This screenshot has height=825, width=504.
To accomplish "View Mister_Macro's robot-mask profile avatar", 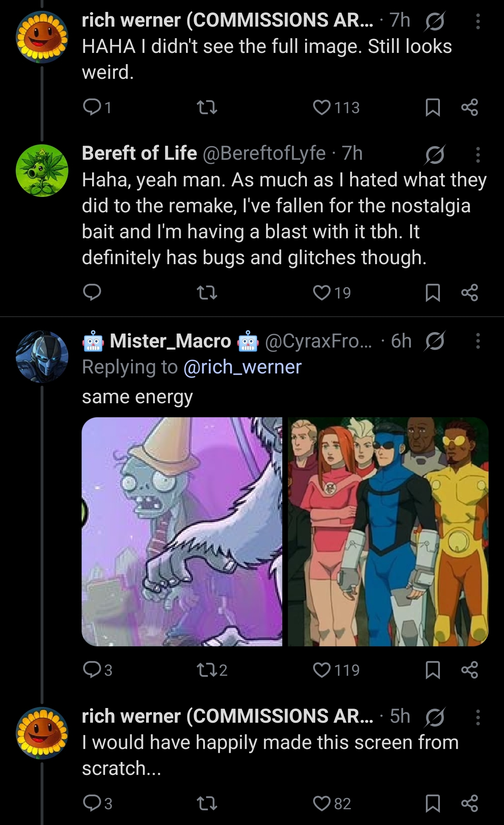I will (x=42, y=356).
